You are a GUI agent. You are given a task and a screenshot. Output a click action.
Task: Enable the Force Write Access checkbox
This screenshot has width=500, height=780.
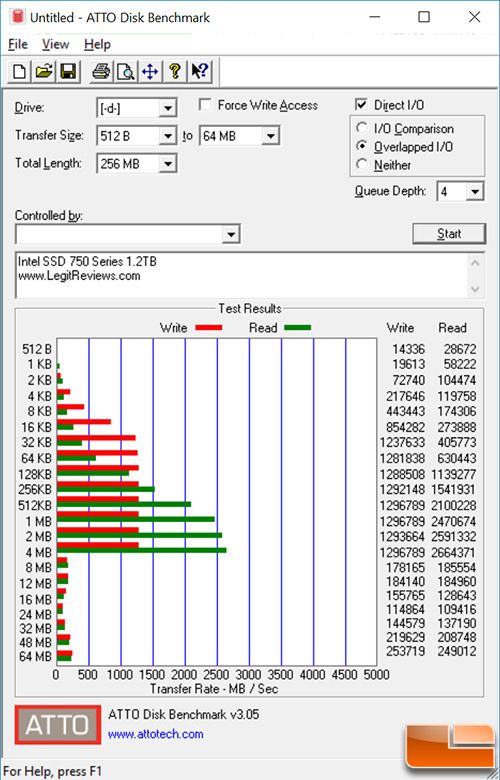204,104
